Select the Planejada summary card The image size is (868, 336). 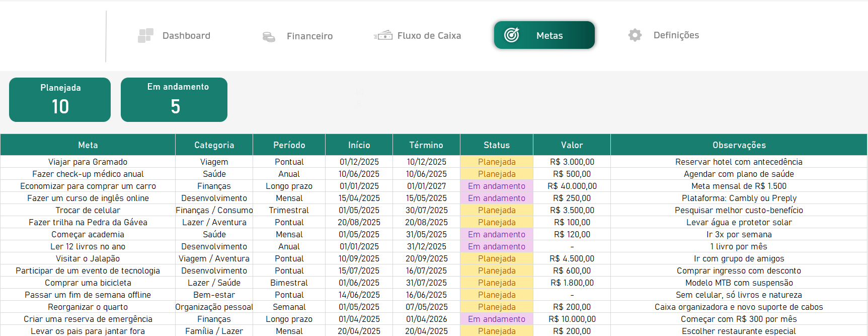[60, 100]
